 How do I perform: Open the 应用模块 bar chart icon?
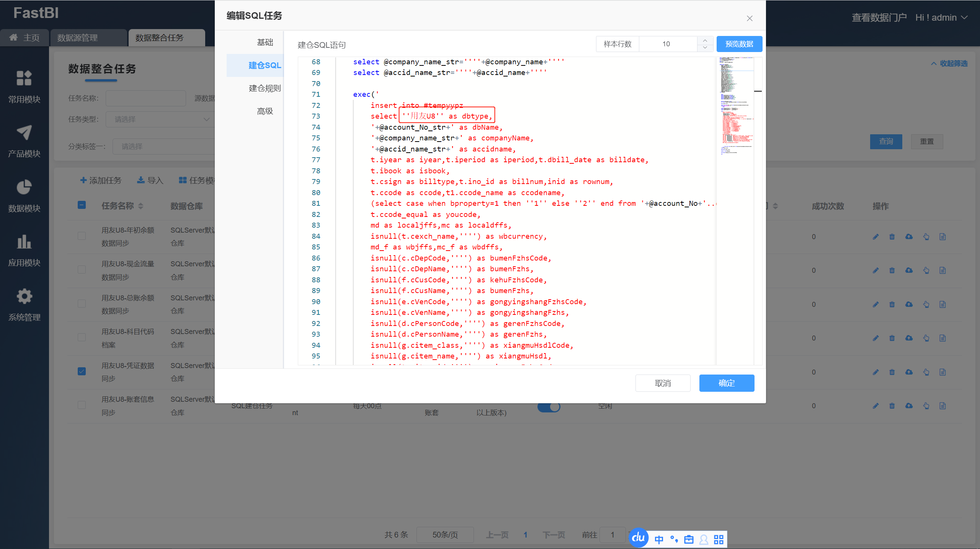pos(24,242)
